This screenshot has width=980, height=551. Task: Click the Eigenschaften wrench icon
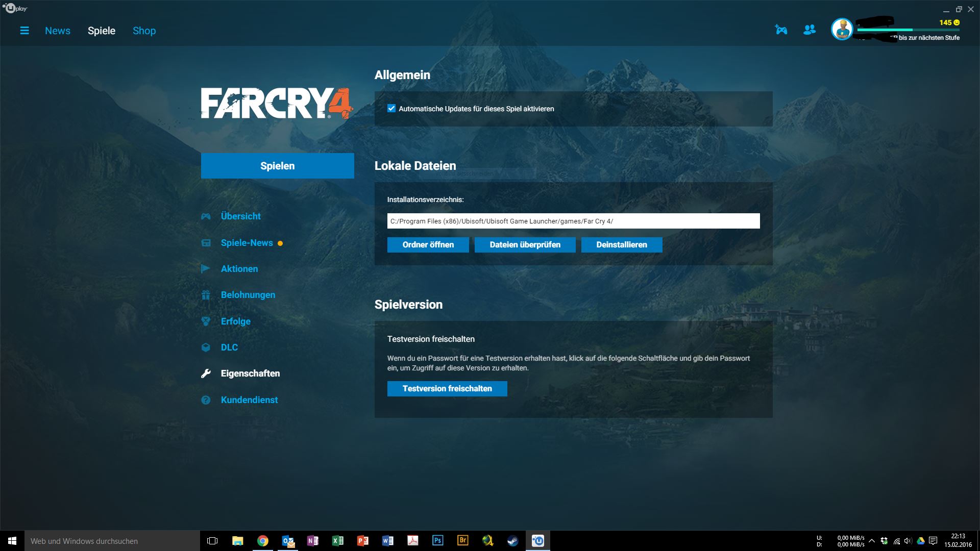pyautogui.click(x=206, y=373)
